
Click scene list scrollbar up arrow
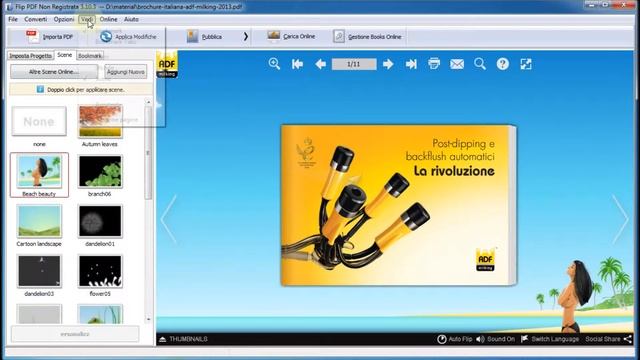tap(148, 102)
